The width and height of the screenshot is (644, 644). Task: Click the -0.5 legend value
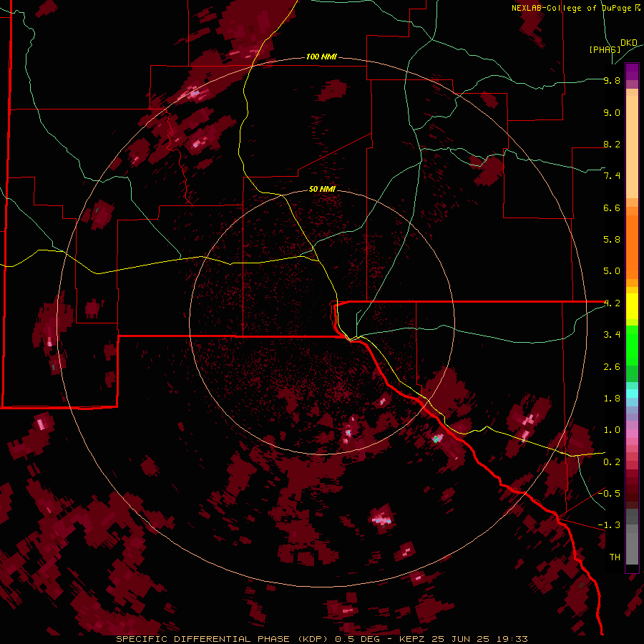tap(609, 494)
